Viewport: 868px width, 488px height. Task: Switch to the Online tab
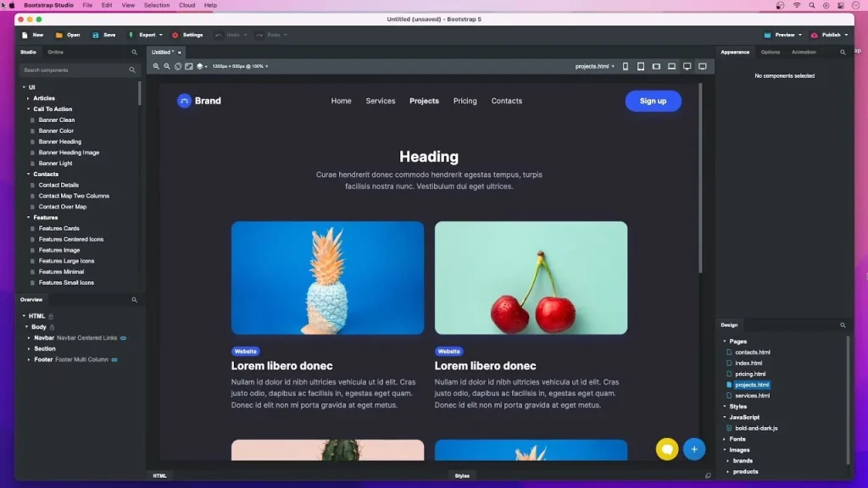[x=55, y=52]
